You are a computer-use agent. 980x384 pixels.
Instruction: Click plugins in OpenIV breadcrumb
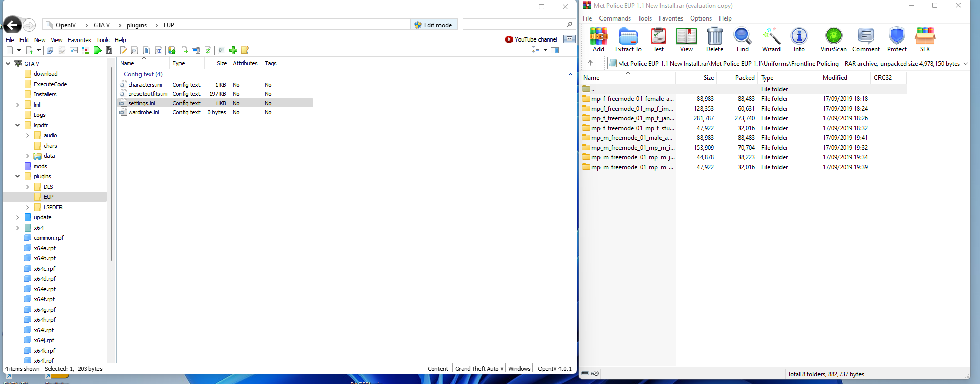click(x=136, y=25)
